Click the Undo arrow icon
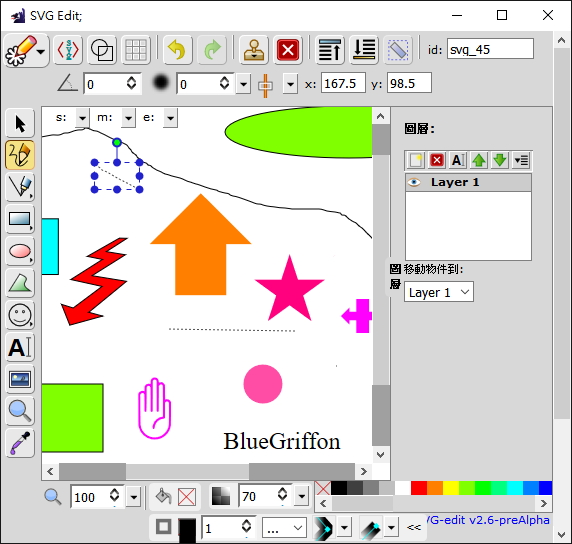 [178, 50]
